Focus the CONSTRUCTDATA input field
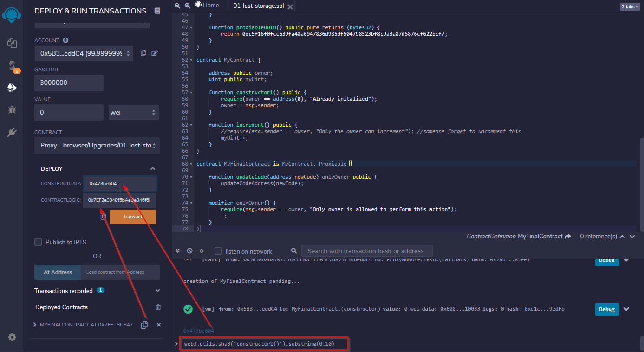Screen dimensions: 644x352 point(120,184)
